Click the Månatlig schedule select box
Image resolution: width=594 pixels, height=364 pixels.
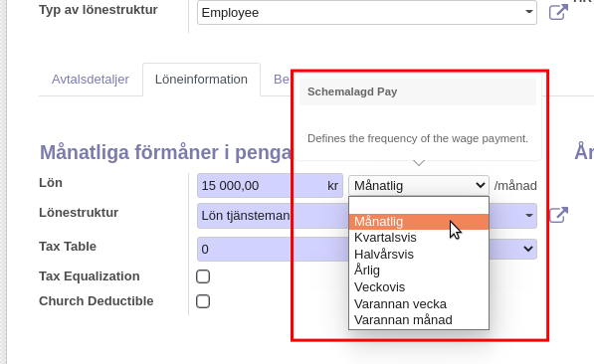point(419,186)
